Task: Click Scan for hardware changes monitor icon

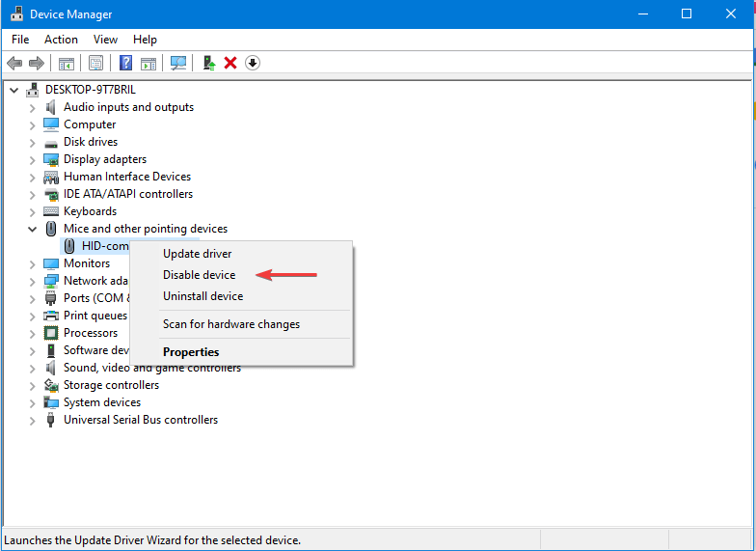Action: click(178, 63)
